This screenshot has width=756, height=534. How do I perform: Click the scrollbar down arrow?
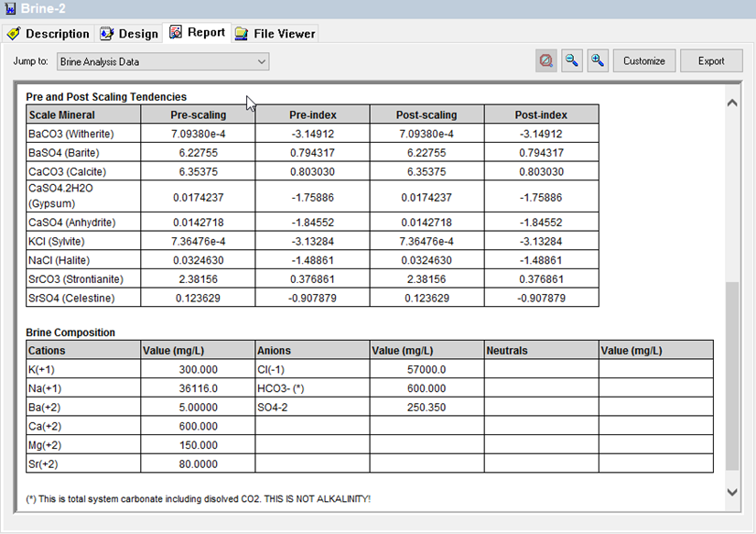(732, 490)
